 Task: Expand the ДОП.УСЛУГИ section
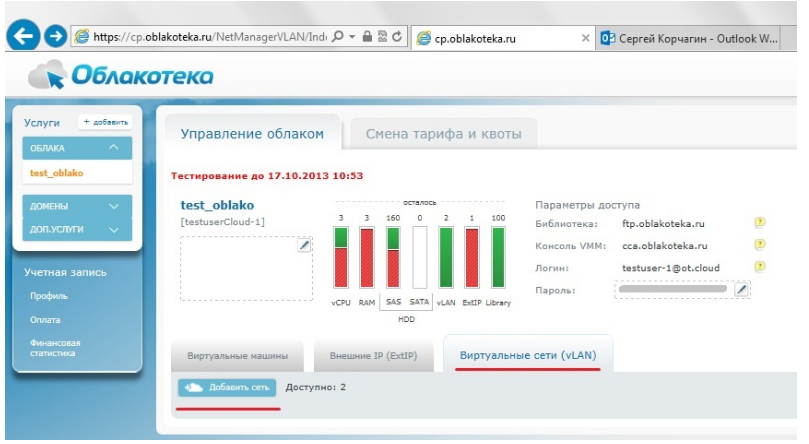coord(77,229)
